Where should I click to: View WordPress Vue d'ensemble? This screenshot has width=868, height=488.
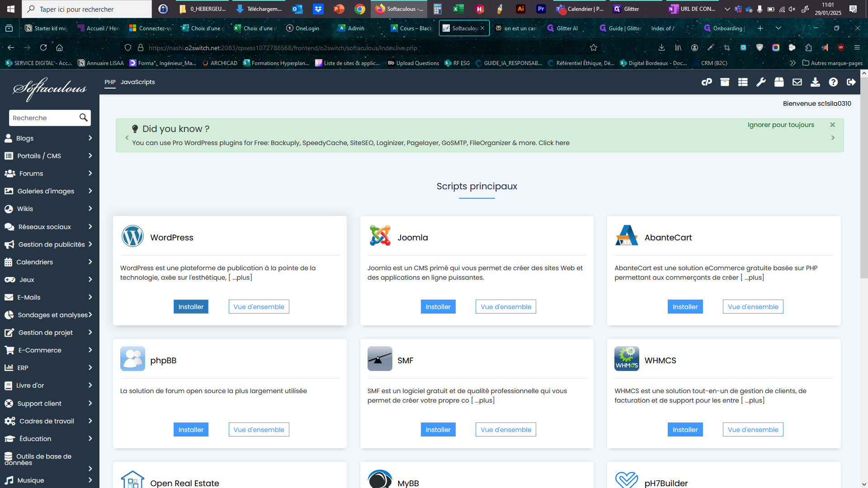click(259, 307)
